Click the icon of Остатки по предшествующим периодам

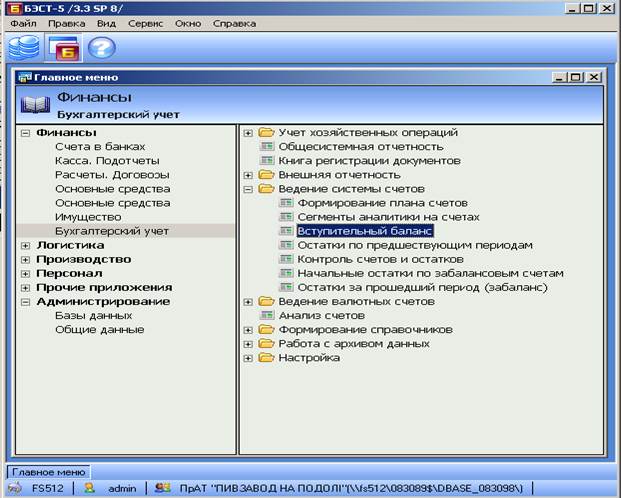click(286, 245)
